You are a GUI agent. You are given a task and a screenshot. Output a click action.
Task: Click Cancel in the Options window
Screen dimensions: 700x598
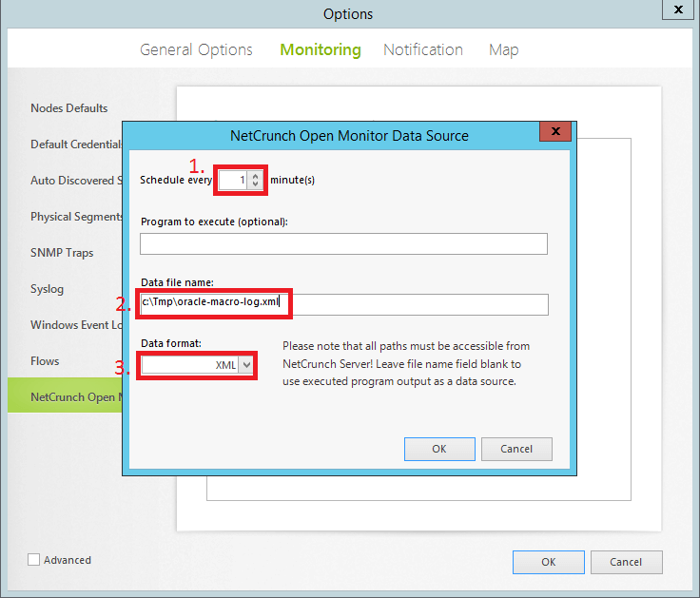[x=626, y=562]
